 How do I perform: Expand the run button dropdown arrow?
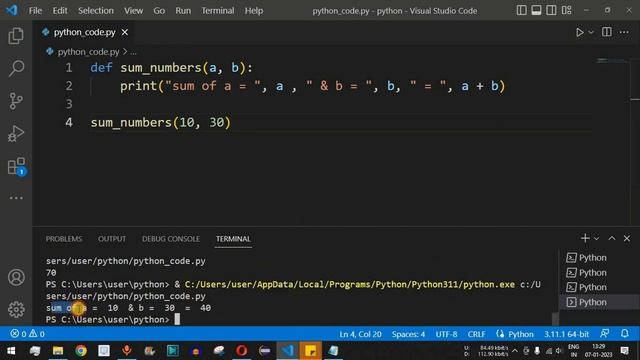tap(591, 32)
